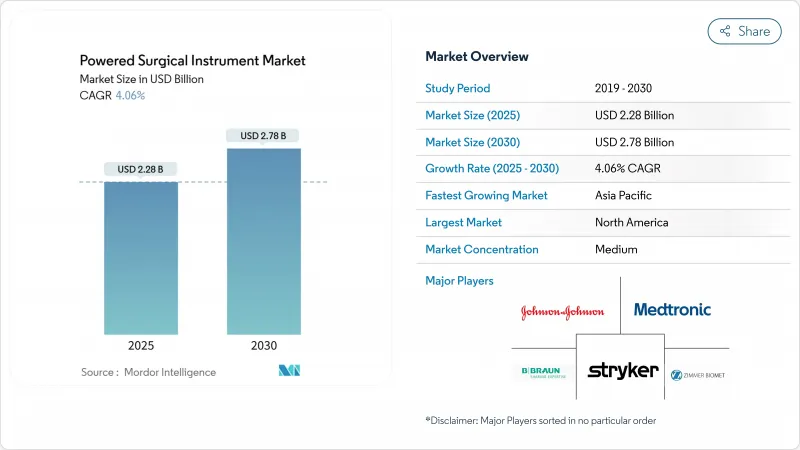Screen dimensions: 800x450
Task: Select the Stryker logo
Action: [620, 371]
